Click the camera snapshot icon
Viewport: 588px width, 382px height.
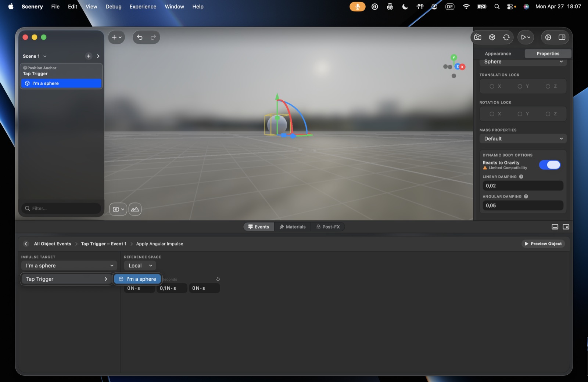(478, 37)
